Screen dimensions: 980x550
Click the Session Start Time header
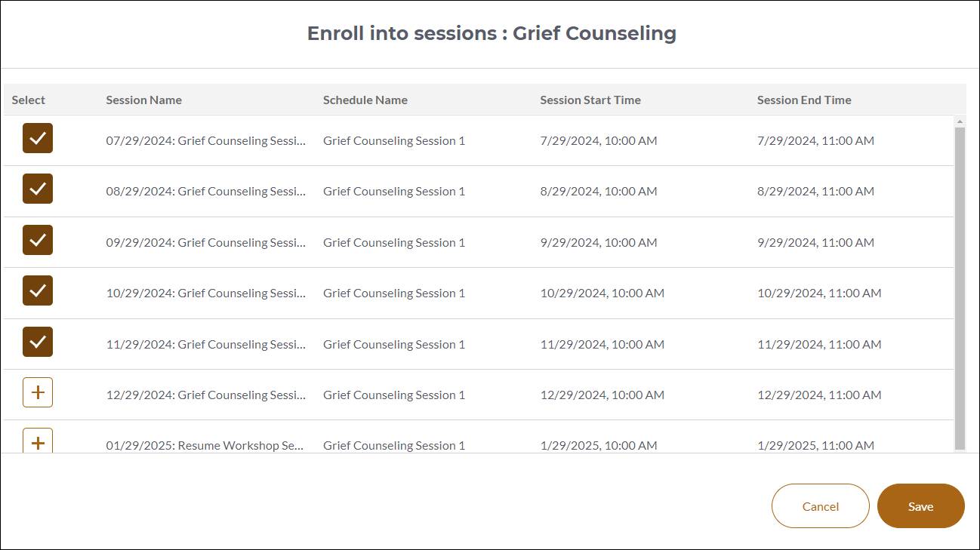pos(590,100)
